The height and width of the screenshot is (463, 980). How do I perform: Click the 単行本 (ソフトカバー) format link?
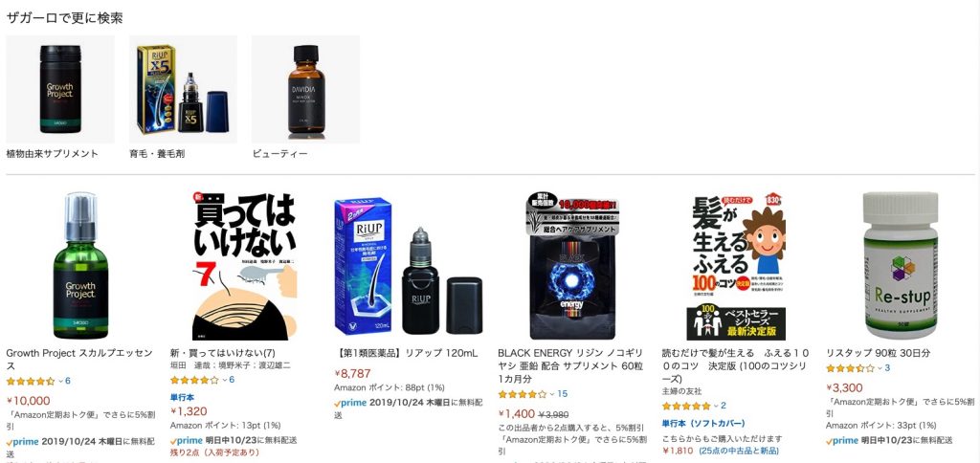pyautogui.click(x=703, y=424)
